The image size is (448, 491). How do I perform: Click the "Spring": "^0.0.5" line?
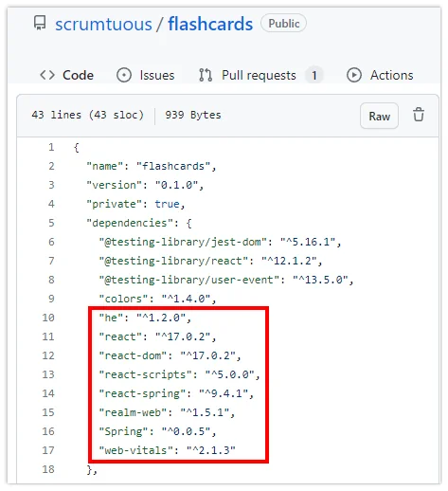(x=157, y=431)
